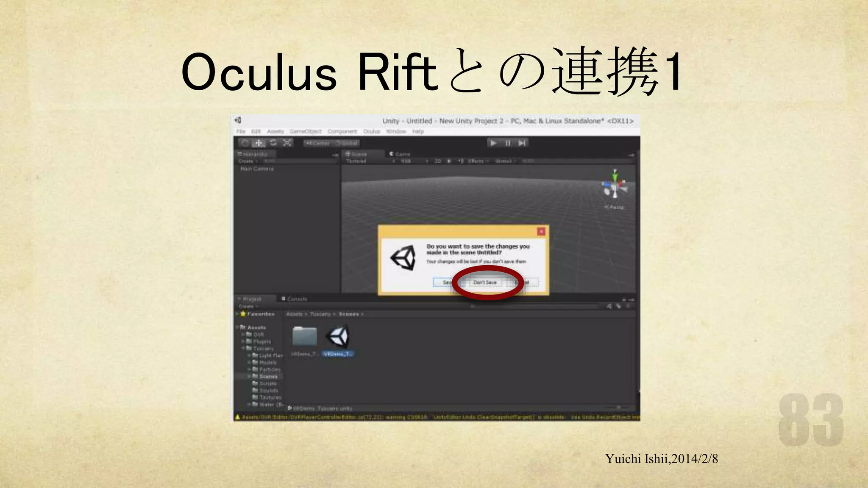Open the Textured draw mode dropdown

(370, 161)
